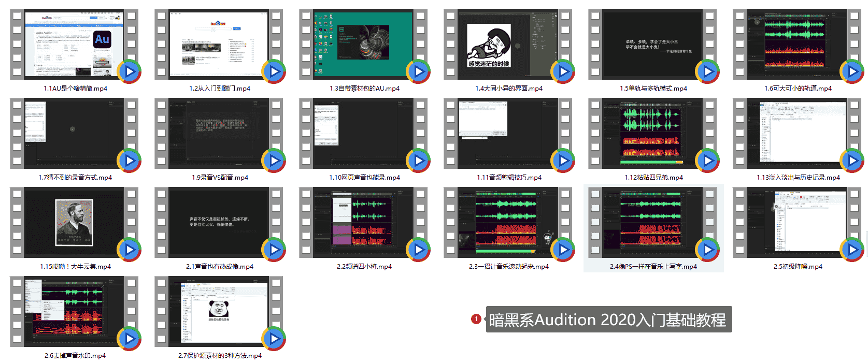
Task: Click the file name '1.1AU是个啥精简.mp4'
Action: 75,89
